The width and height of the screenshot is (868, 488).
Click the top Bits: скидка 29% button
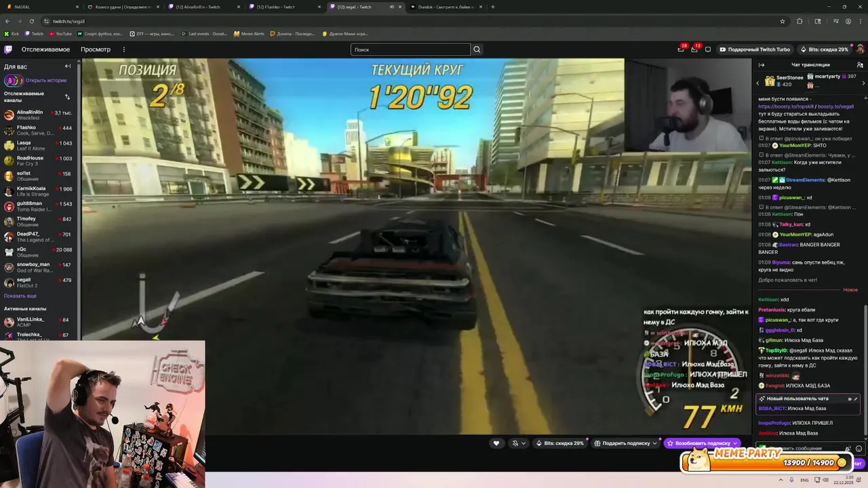point(824,49)
